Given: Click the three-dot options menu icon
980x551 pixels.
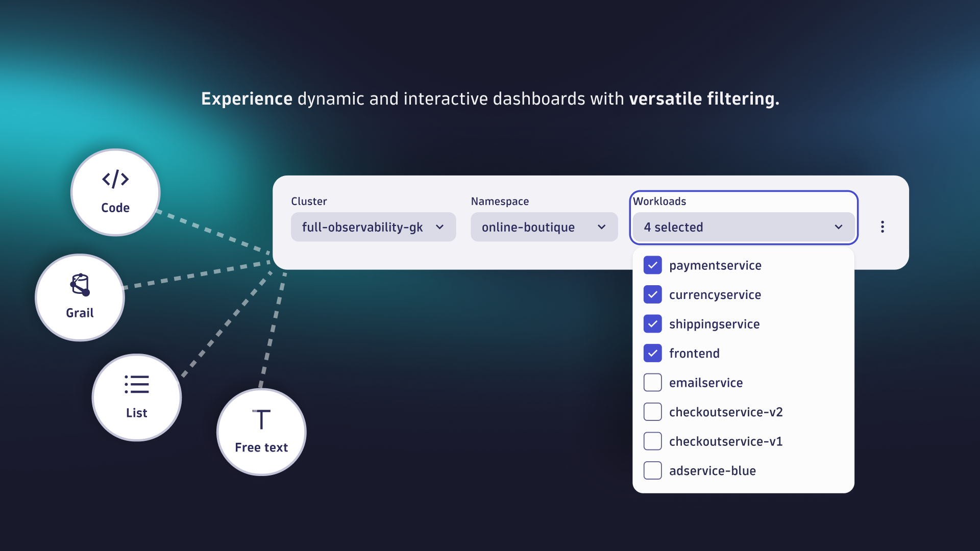Looking at the screenshot, I should tap(883, 227).
